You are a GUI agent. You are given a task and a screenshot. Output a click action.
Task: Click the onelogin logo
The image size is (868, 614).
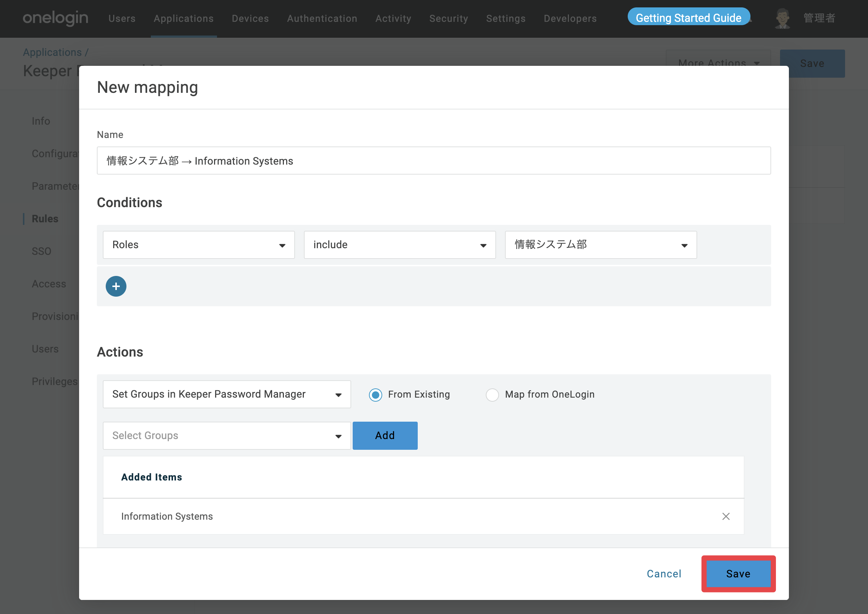click(x=55, y=18)
